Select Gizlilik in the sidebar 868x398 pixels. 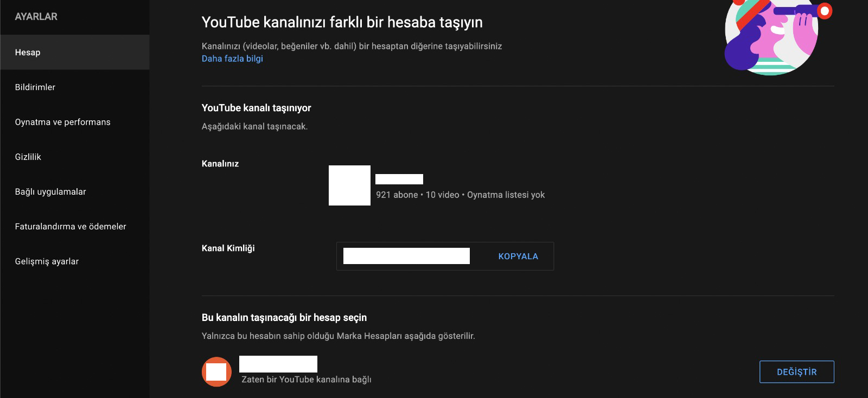pos(74,157)
